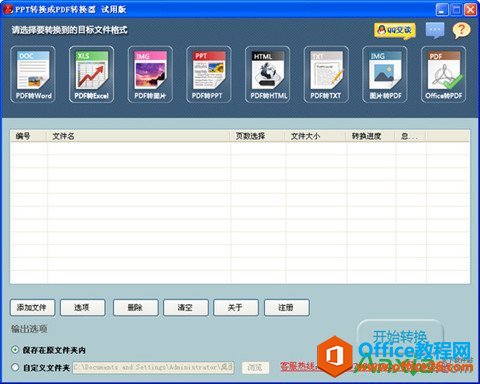Screen dimensions: 480x384
Task: Choose the PDF转PPT conversion icon
Action: click(209, 74)
